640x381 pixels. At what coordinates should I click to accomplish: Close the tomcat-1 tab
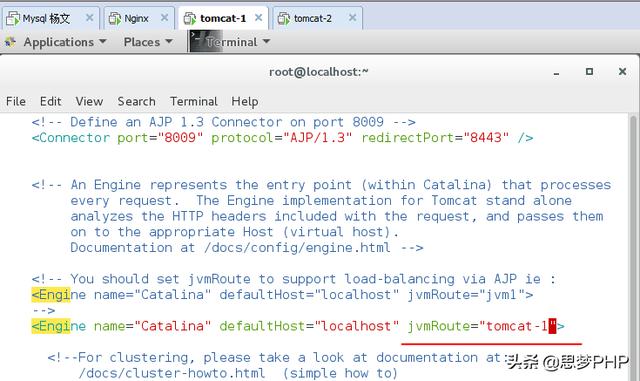258,18
